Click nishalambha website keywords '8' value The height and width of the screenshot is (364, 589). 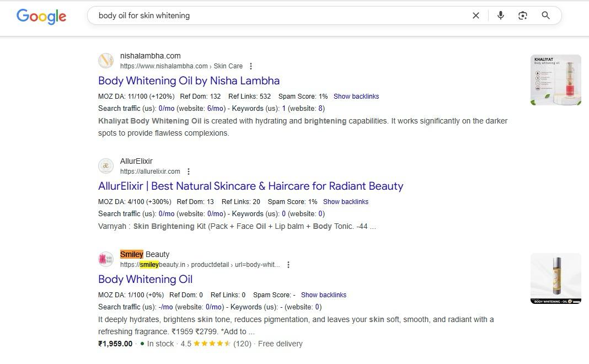tap(320, 108)
